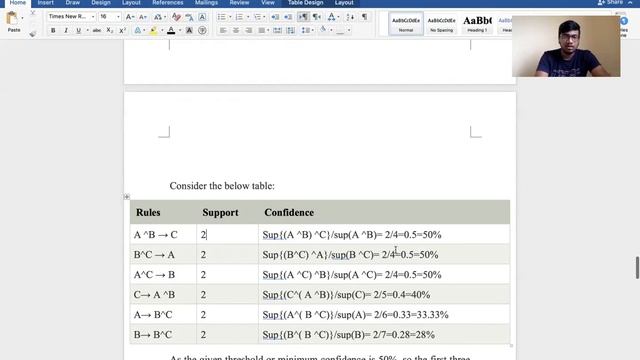Expand the multilevel list options

(x=264, y=17)
